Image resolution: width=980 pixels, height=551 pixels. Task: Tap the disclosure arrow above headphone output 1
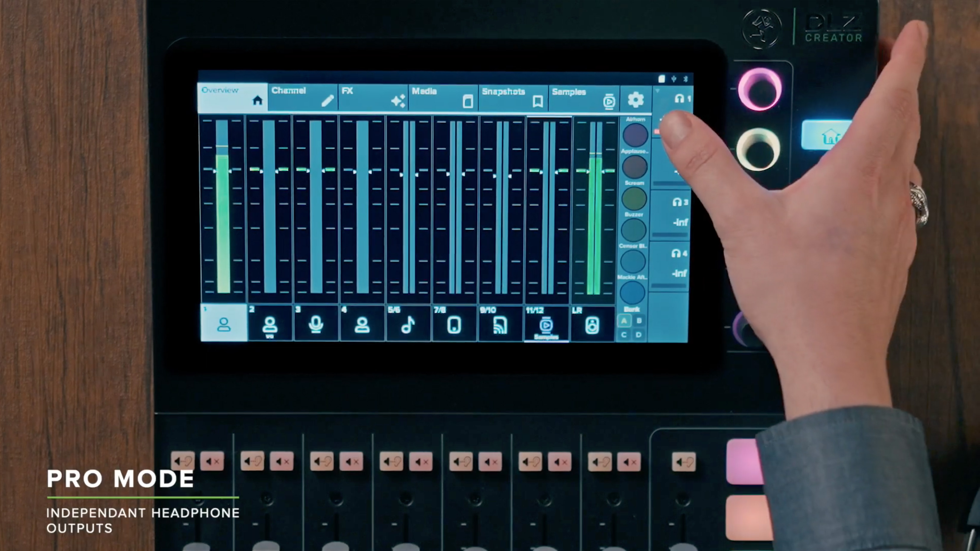[x=658, y=91]
